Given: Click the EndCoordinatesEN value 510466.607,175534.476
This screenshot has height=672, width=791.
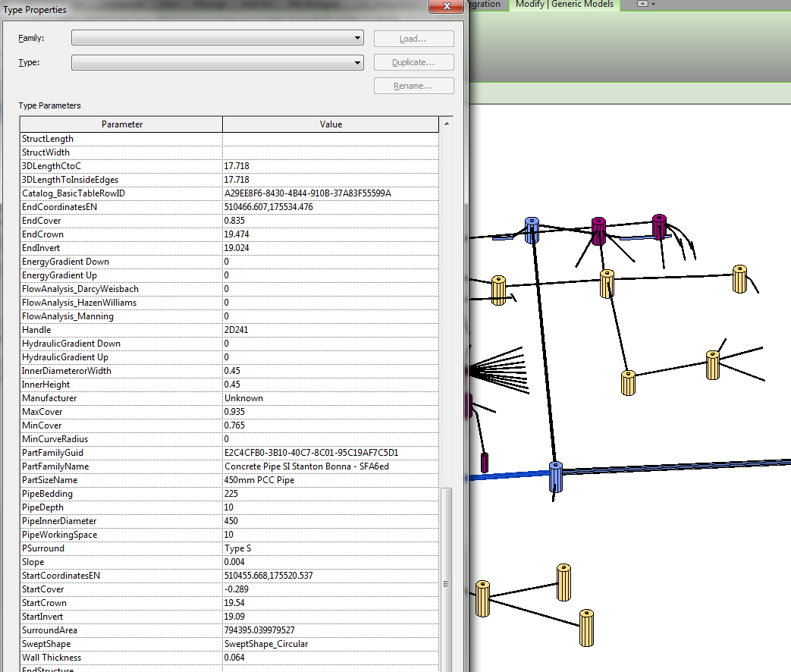Looking at the screenshot, I should click(268, 207).
